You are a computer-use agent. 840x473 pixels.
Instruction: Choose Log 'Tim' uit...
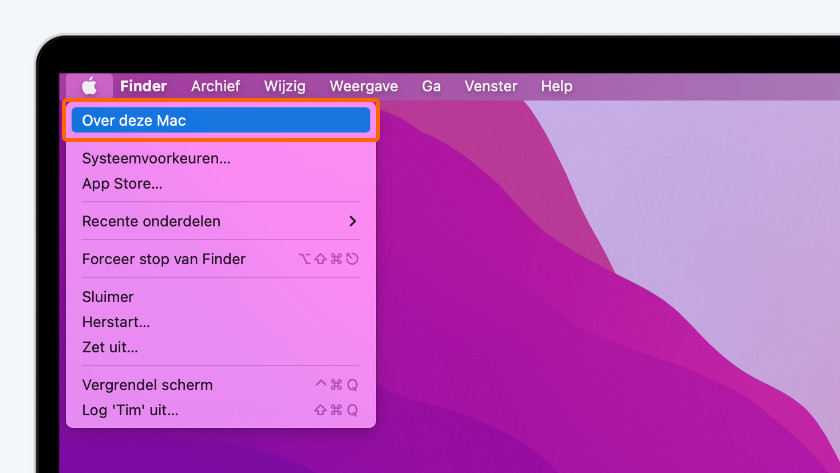[x=221, y=410]
